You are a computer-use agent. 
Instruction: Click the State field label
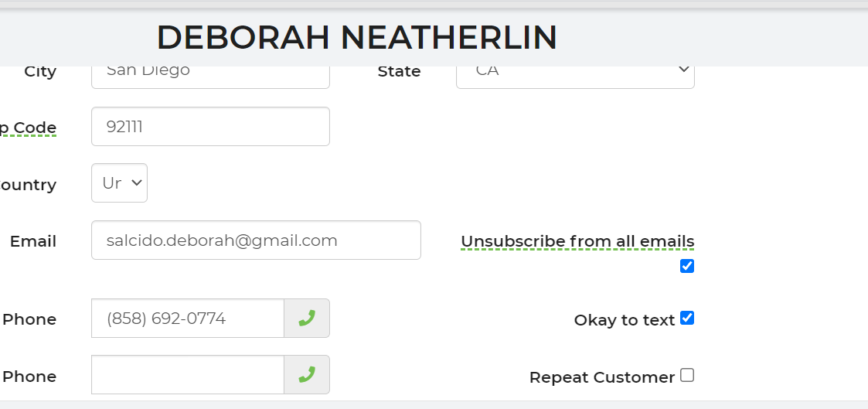[399, 71]
